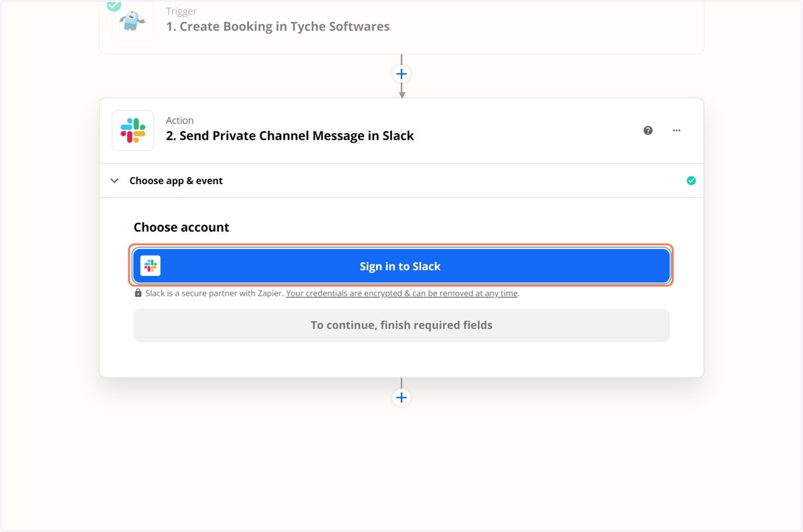
Task: Click the Sign in to Slack button
Action: click(x=401, y=266)
